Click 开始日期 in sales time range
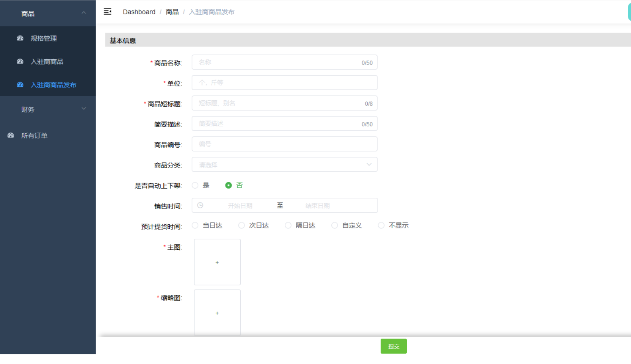 click(x=240, y=206)
